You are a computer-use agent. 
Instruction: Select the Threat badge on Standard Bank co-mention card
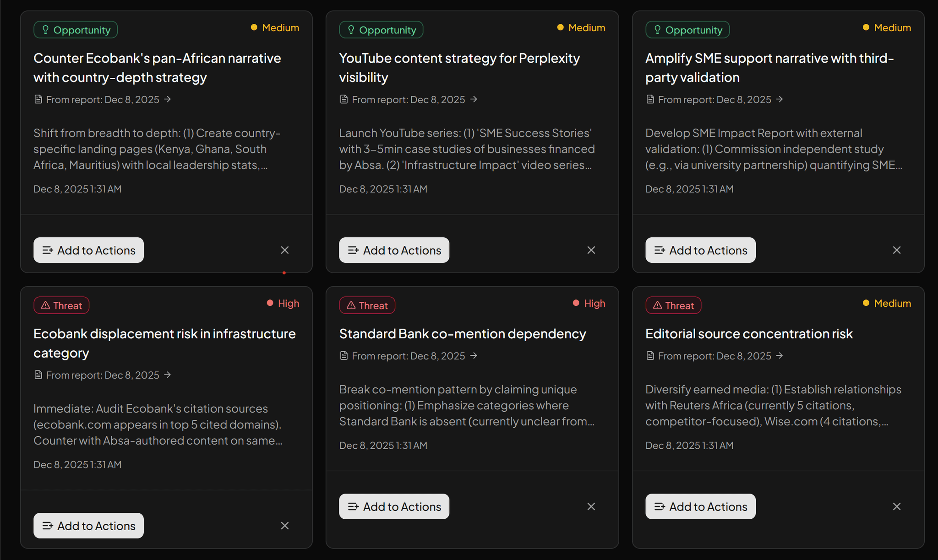[x=367, y=305]
